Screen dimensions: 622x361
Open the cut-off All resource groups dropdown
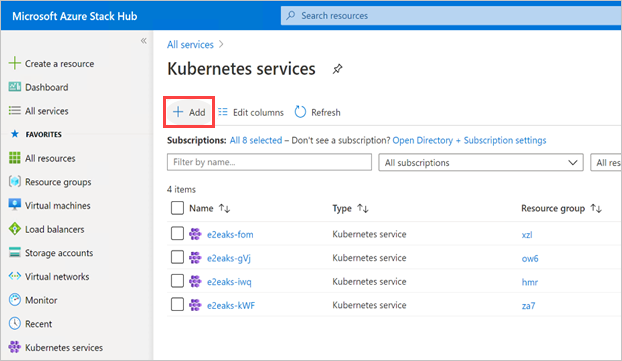[x=606, y=162]
